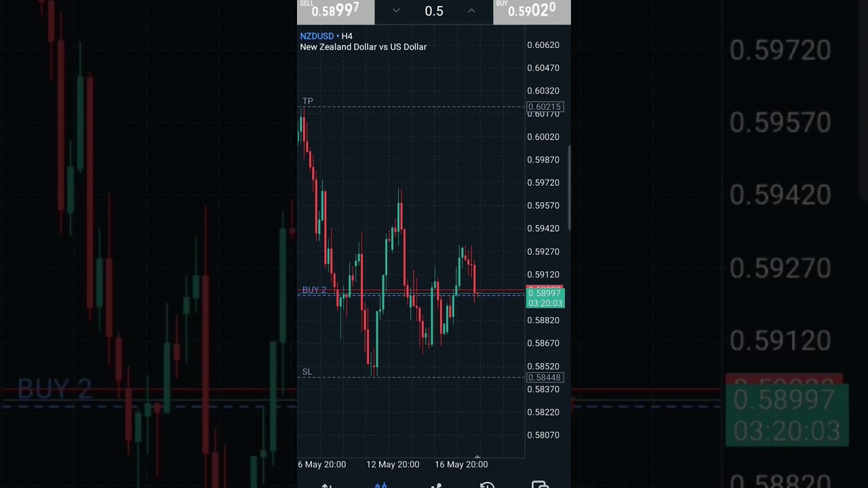The width and height of the screenshot is (868, 488).
Task: Click the 0.58448 stop loss price tag
Action: click(x=545, y=378)
